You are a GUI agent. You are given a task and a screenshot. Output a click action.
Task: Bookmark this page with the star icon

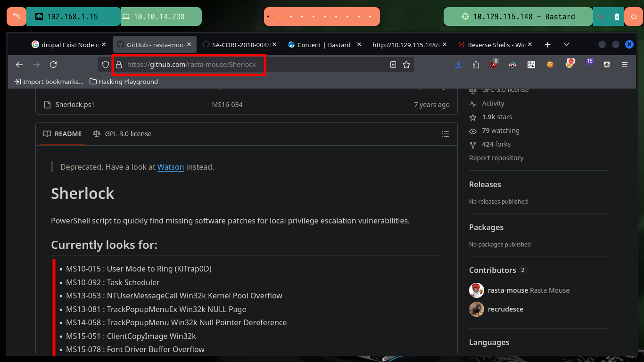(x=406, y=65)
